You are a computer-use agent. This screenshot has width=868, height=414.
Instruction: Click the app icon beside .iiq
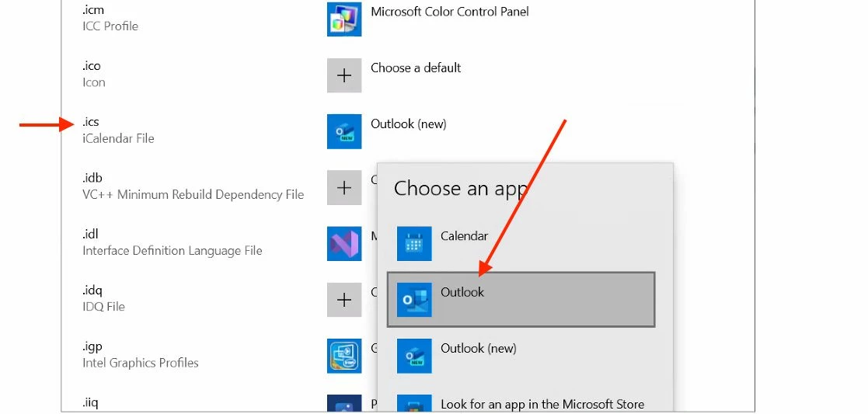click(344, 404)
